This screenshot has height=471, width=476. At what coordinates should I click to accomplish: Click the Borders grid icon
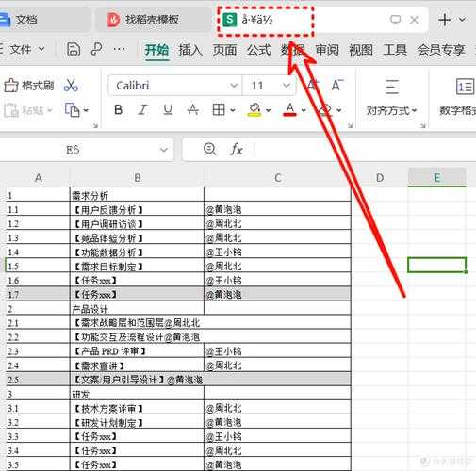(x=219, y=110)
